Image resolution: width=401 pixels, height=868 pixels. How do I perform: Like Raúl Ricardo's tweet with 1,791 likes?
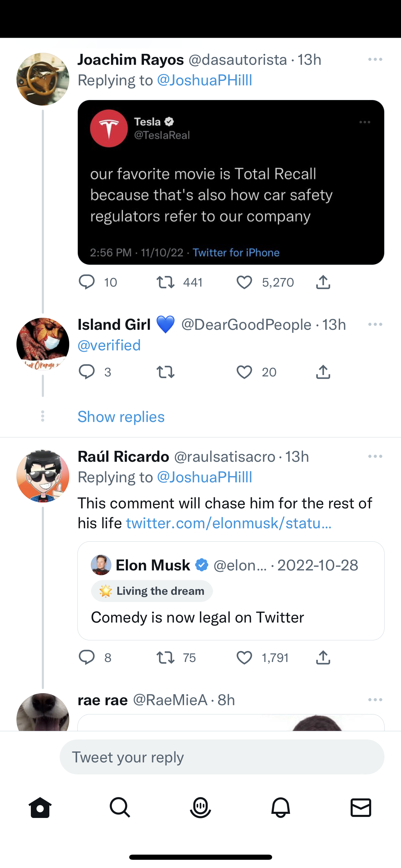[x=244, y=658]
